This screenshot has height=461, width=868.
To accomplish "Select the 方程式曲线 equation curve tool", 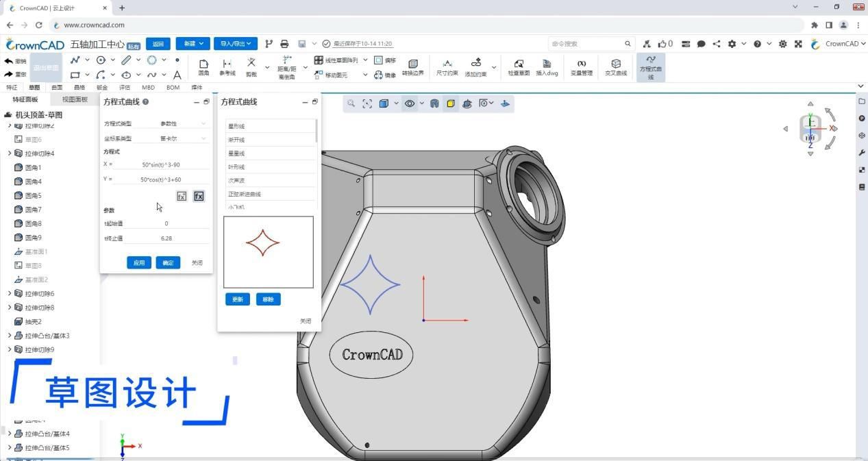I will click(x=650, y=67).
